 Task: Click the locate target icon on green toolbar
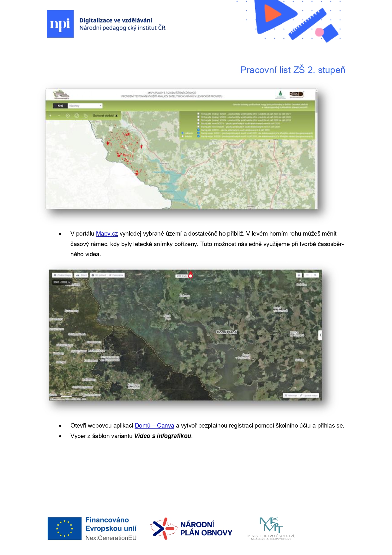[x=68, y=116]
